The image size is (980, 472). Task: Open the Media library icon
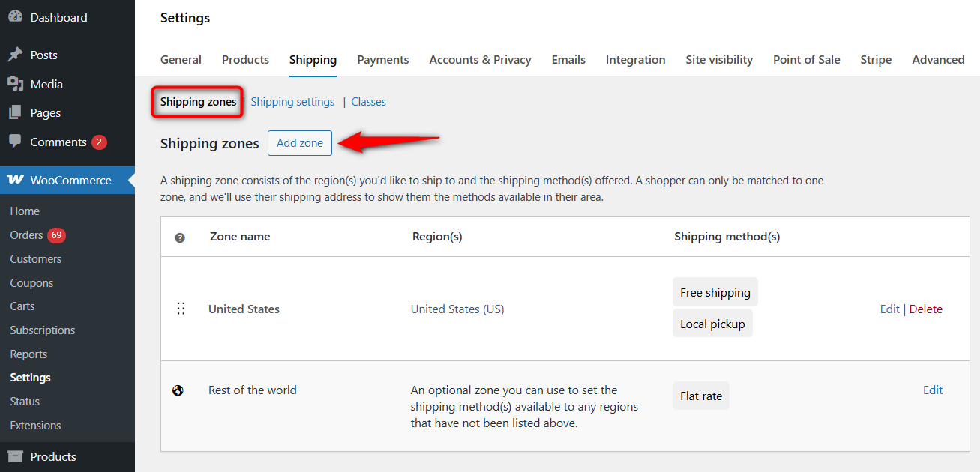pos(16,83)
